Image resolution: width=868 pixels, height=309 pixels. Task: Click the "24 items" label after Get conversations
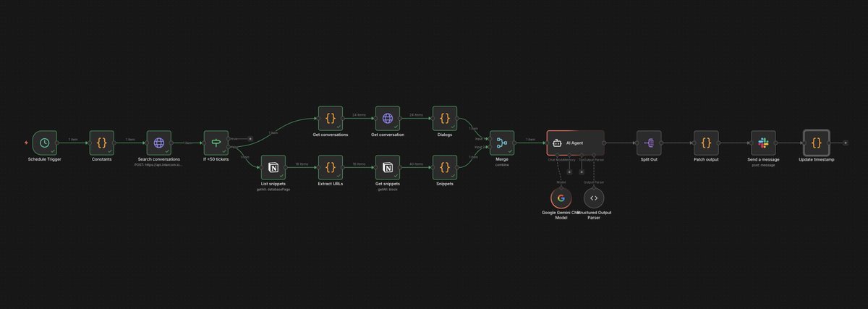coord(359,116)
